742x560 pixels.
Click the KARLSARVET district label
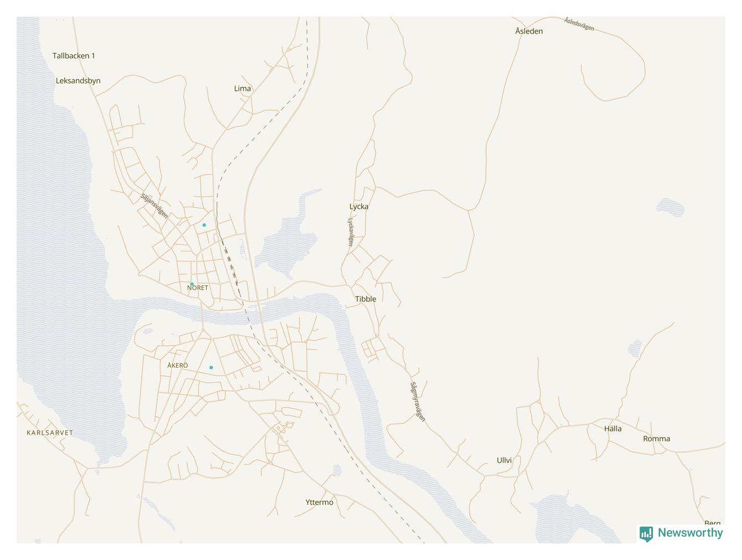pyautogui.click(x=50, y=433)
